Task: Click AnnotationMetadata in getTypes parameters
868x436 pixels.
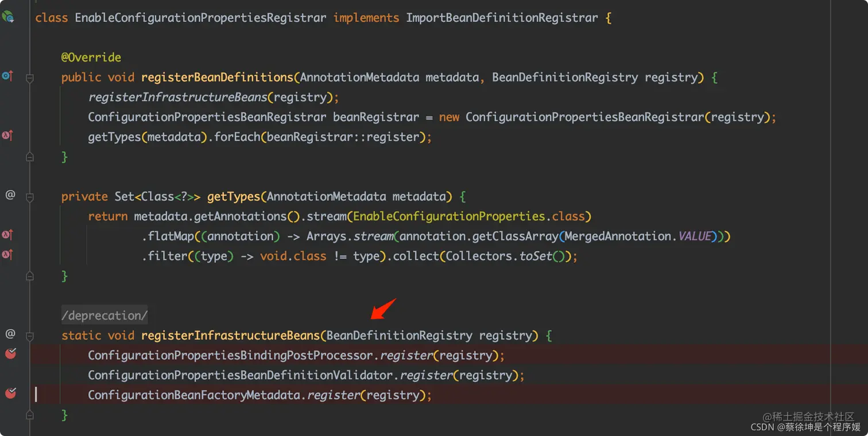Action: coord(327,197)
